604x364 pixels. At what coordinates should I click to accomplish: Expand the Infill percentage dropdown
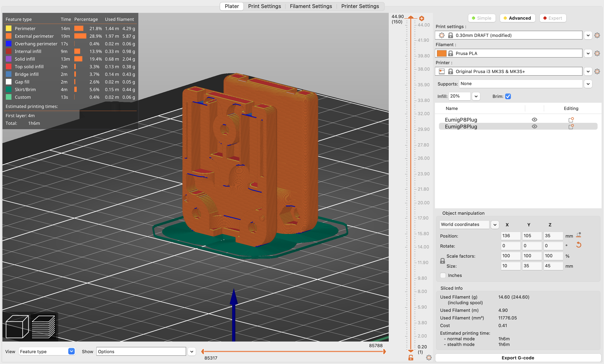point(476,96)
